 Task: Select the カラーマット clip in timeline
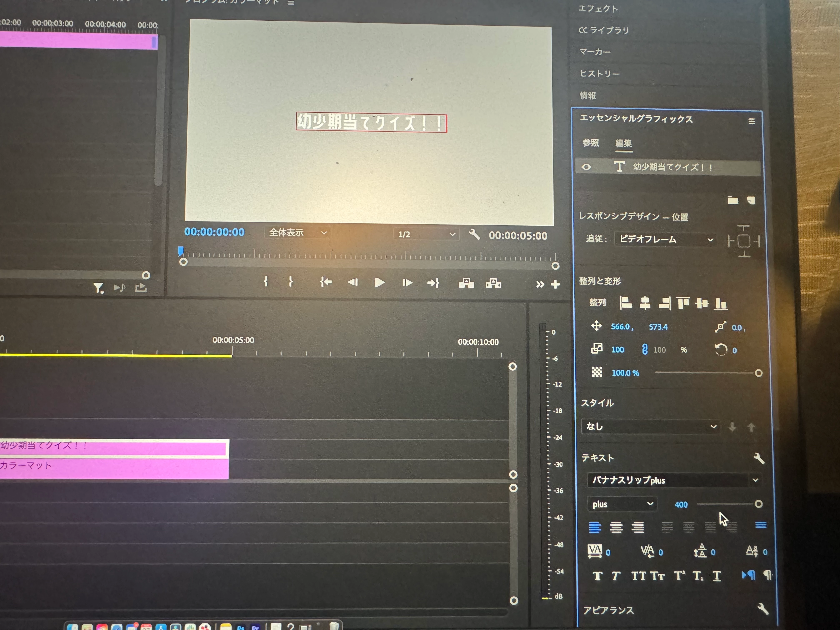(114, 469)
